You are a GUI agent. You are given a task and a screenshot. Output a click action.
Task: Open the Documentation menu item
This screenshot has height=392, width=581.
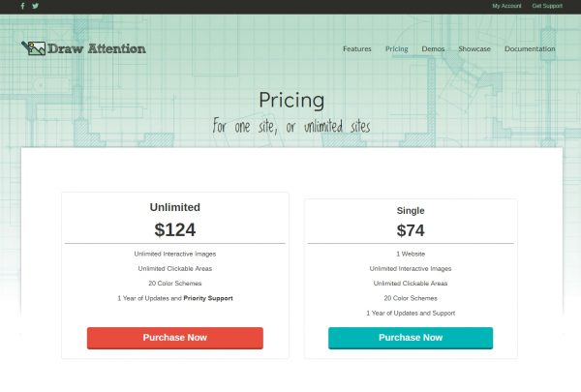530,48
